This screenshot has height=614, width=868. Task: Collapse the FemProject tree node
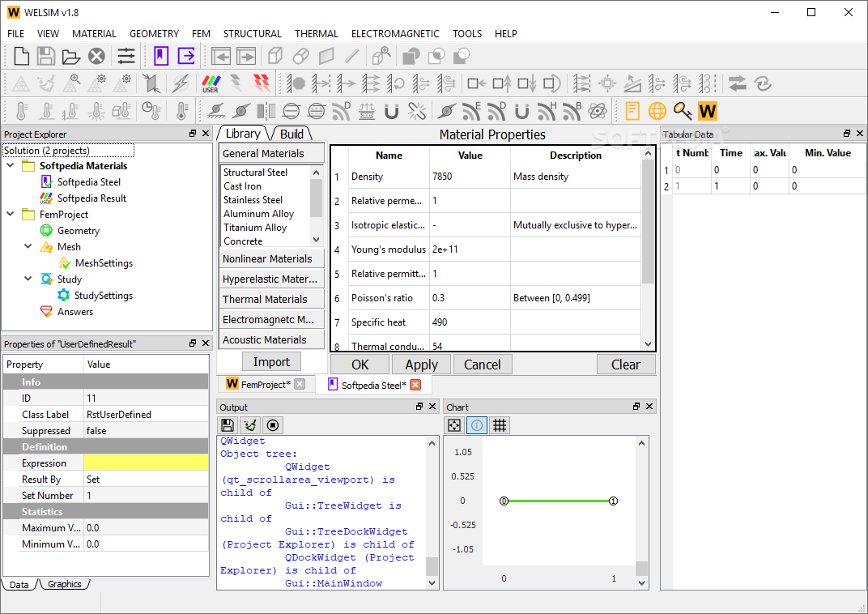(x=11, y=214)
